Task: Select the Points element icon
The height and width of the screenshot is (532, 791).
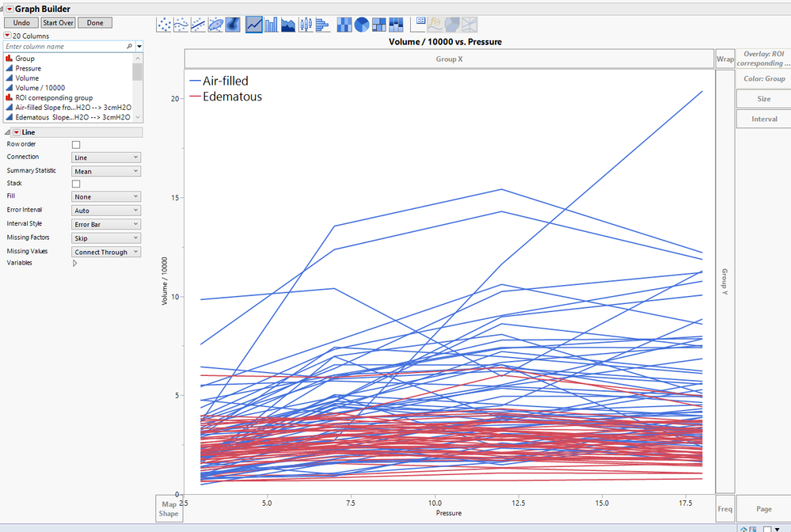Action: point(163,25)
